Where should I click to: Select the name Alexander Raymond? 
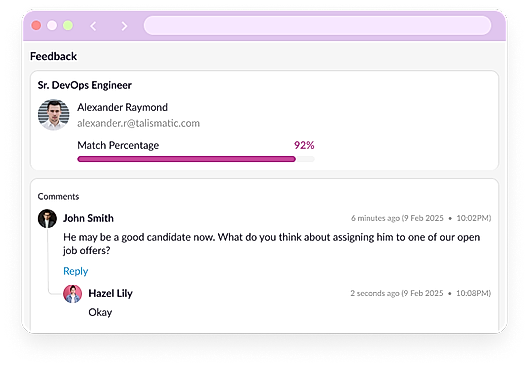point(122,107)
